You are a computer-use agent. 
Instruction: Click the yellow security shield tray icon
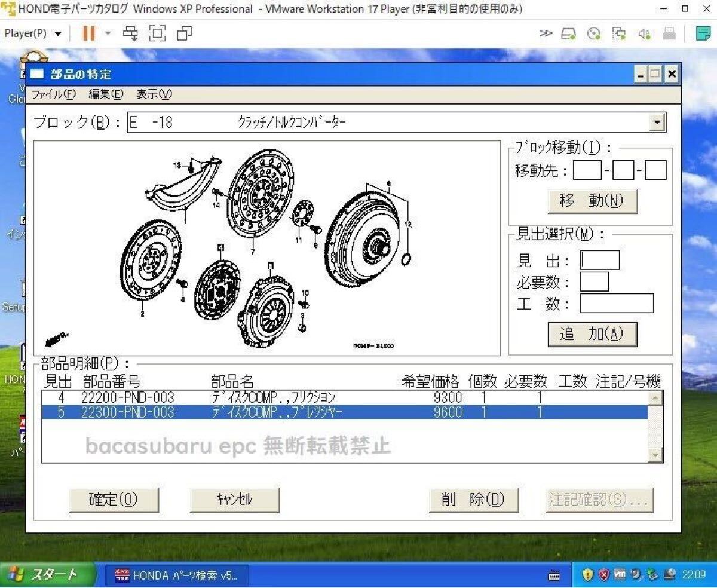click(x=588, y=575)
